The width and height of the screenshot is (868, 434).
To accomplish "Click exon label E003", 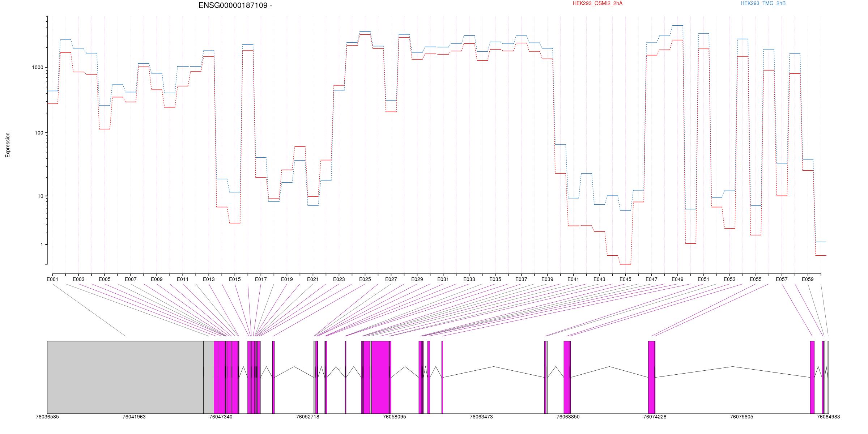I will [x=78, y=279].
